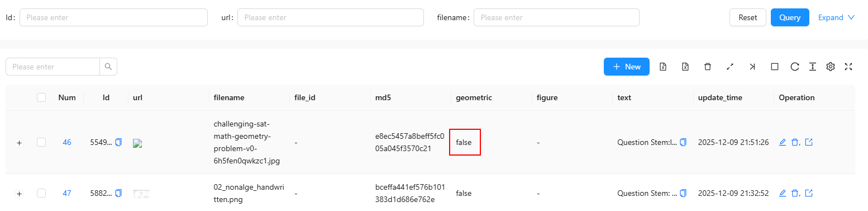
Task: Focus the filename filter input field
Action: (556, 17)
